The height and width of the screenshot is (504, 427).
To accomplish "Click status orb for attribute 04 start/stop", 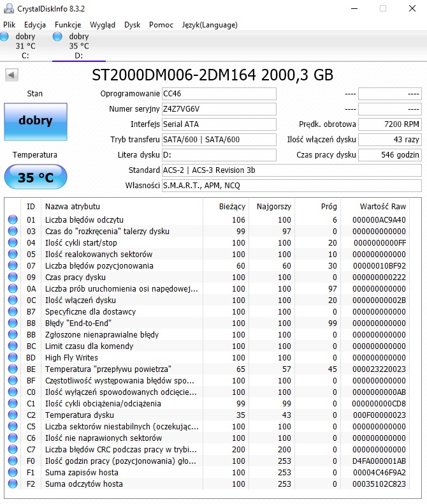I will (13, 242).
